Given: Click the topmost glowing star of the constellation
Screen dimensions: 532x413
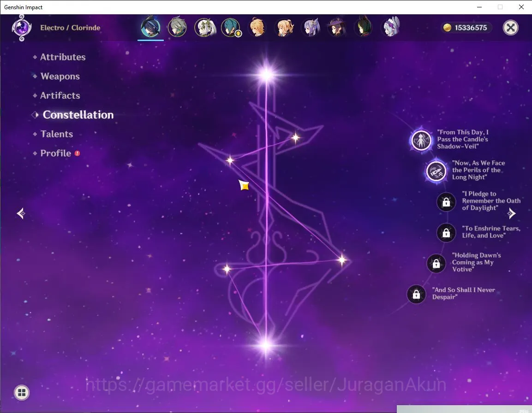Looking at the screenshot, I should tap(267, 74).
